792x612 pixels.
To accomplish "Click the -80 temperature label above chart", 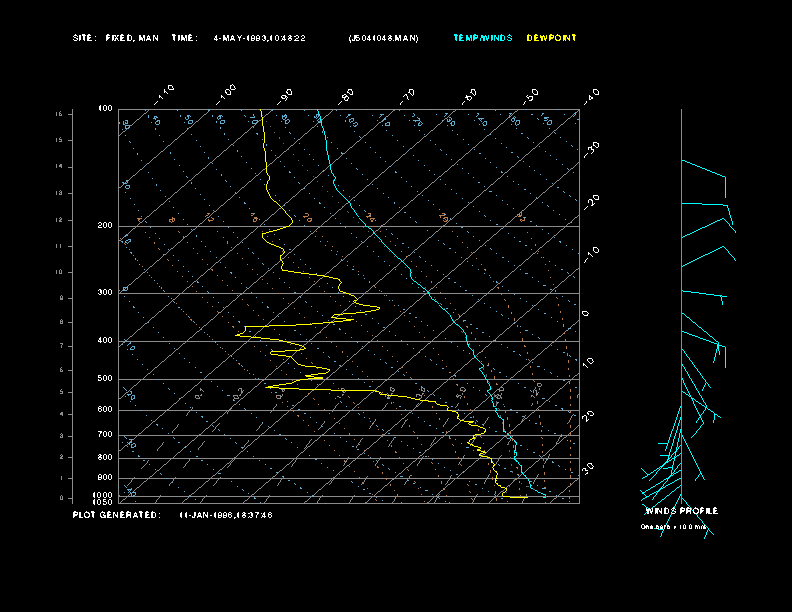I will pos(347,95).
